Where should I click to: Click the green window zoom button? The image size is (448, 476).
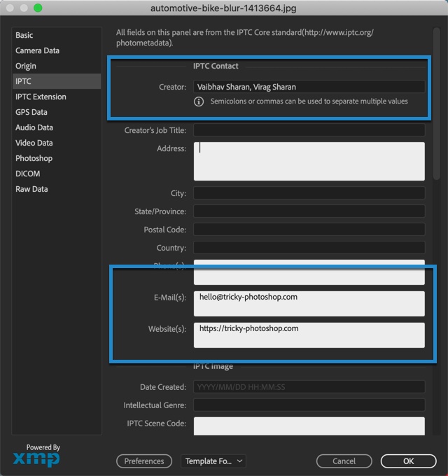[38, 8]
